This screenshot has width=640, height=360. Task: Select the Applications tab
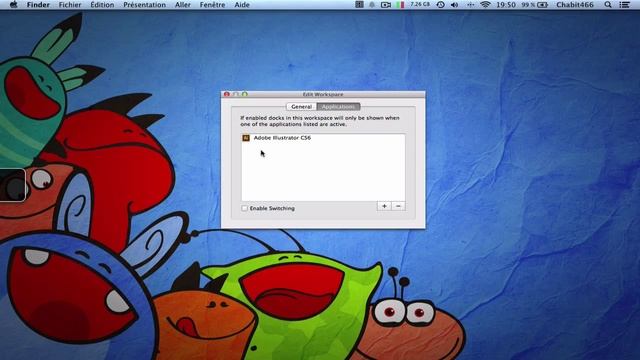[x=338, y=107]
